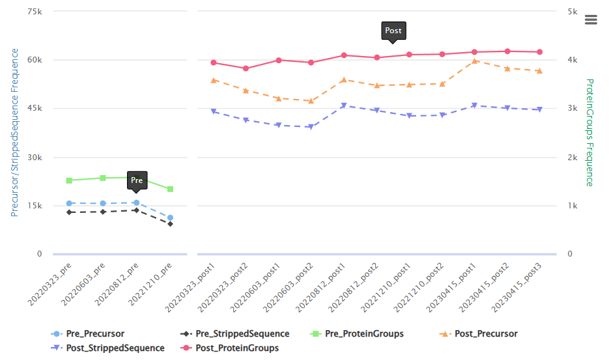Click Post_Precursor triangle at 20220603_post2

click(x=311, y=101)
